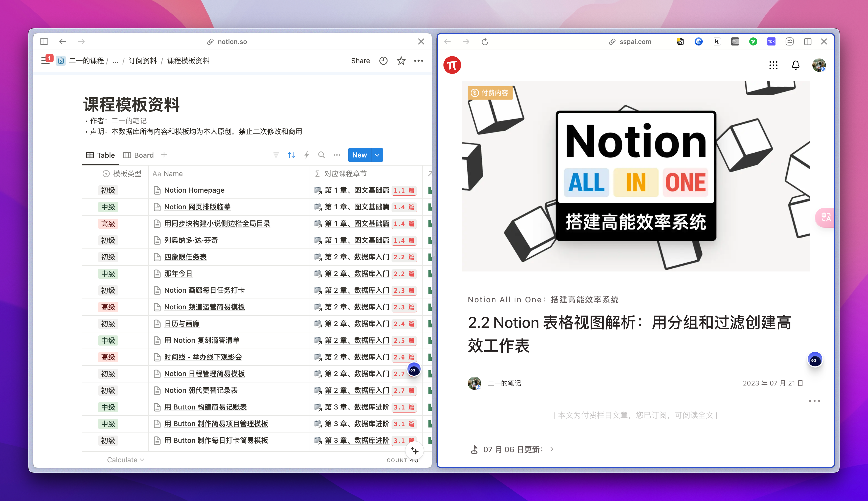The width and height of the screenshot is (868, 501).
Task: Open 用 Button 构建简易记账表 page
Action: click(x=205, y=407)
